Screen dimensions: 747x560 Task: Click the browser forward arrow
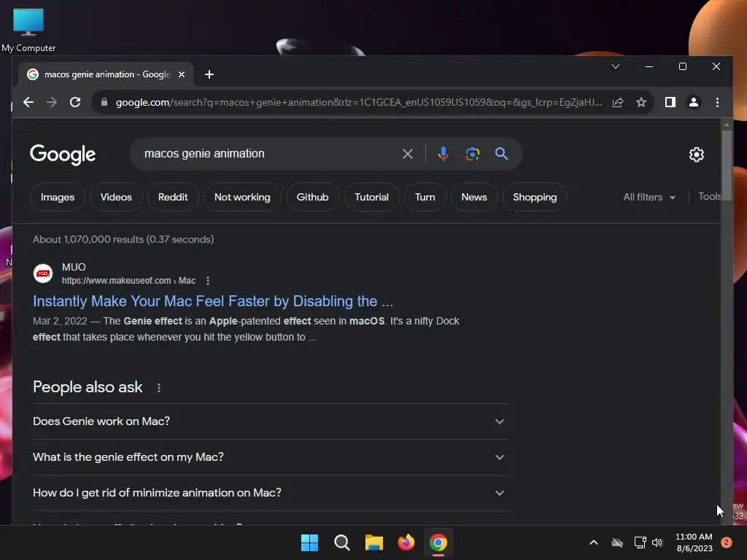(52, 102)
